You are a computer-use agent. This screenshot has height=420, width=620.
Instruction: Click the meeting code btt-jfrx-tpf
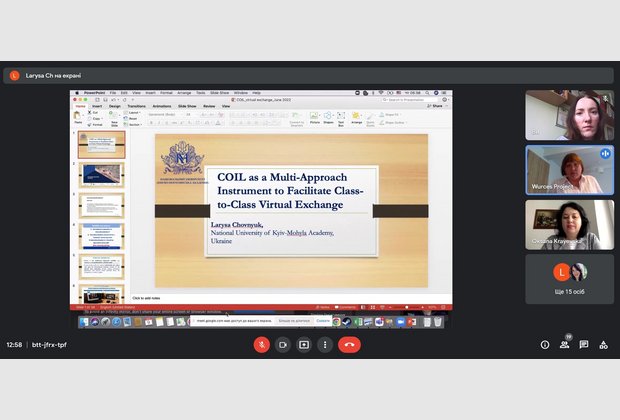[x=49, y=345]
